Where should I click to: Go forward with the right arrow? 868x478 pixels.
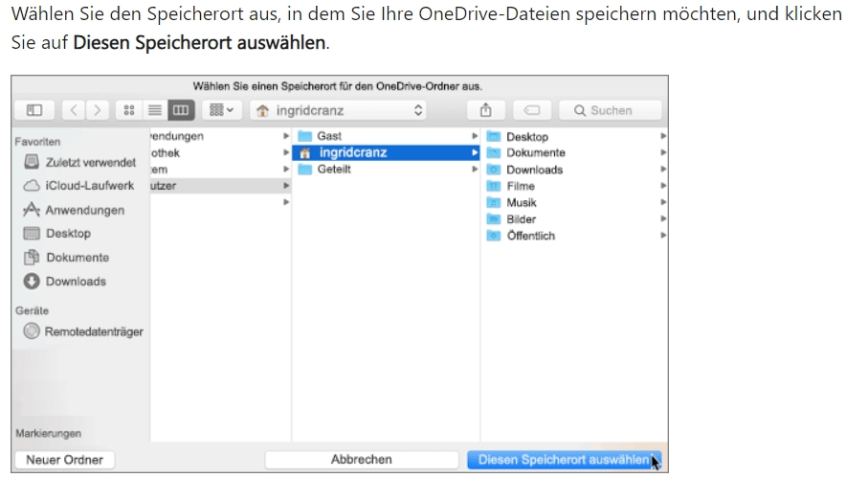98,110
